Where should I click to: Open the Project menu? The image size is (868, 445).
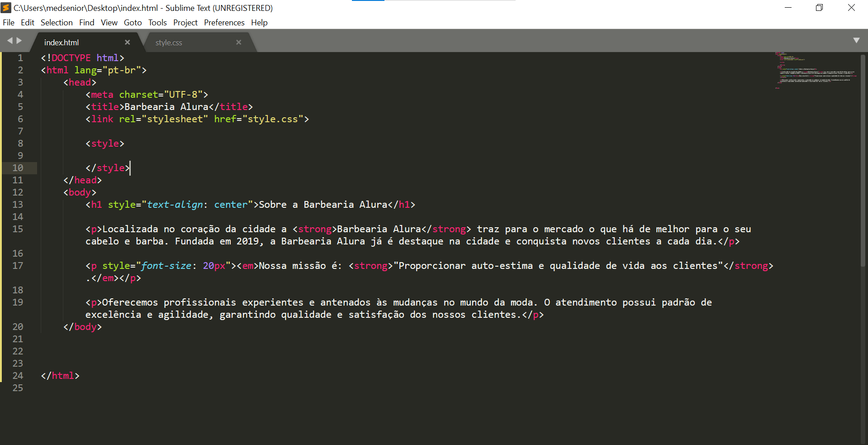tap(185, 23)
